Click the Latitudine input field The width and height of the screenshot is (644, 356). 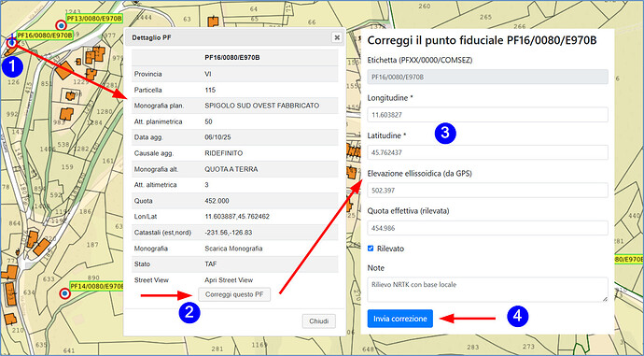pos(487,152)
